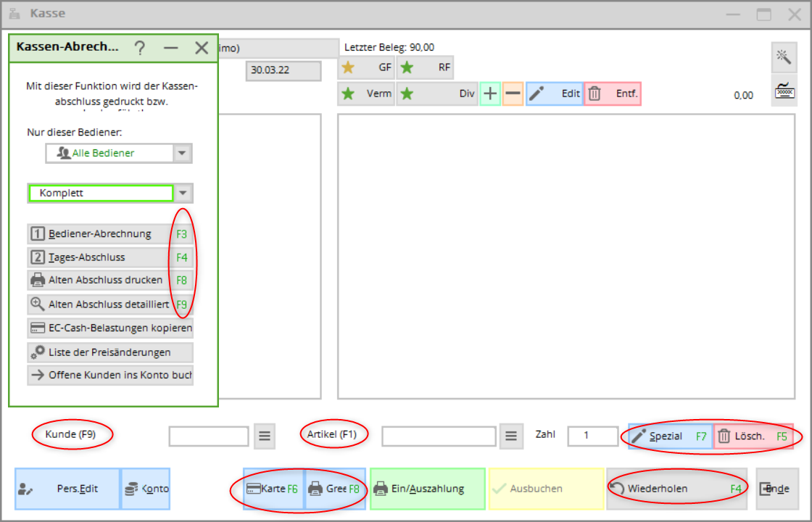Click the Zahl quantity field
The height and width of the screenshot is (522, 812).
coord(593,436)
